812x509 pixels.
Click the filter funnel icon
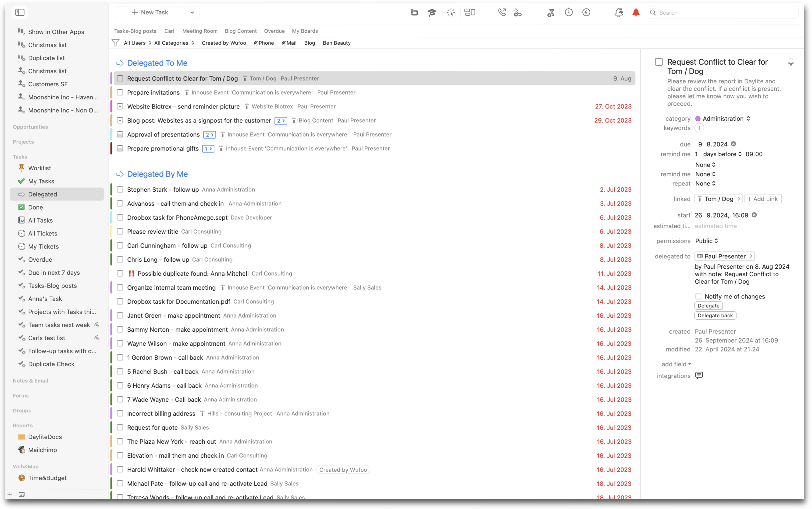pos(116,43)
